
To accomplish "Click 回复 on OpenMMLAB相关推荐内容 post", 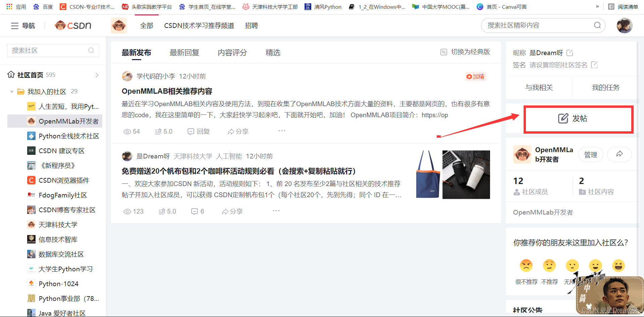I will pos(199,132).
